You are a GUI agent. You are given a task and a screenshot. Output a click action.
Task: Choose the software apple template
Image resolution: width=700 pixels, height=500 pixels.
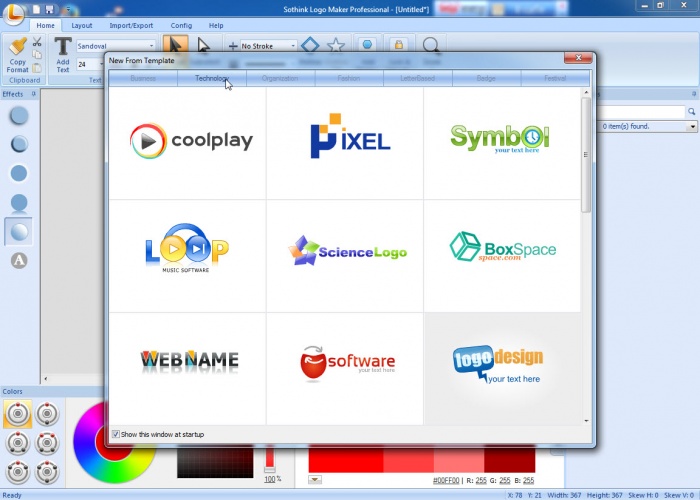click(x=345, y=369)
